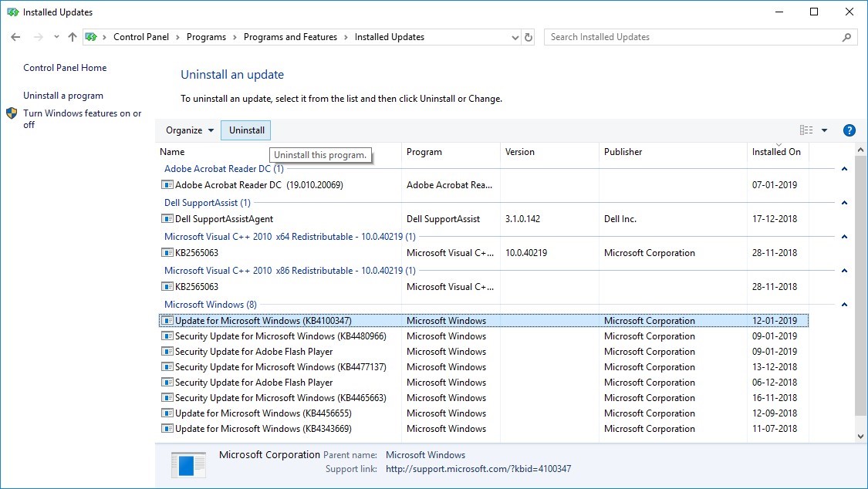Change view with the view icon
Screen dimensions: 868x489
click(x=806, y=130)
